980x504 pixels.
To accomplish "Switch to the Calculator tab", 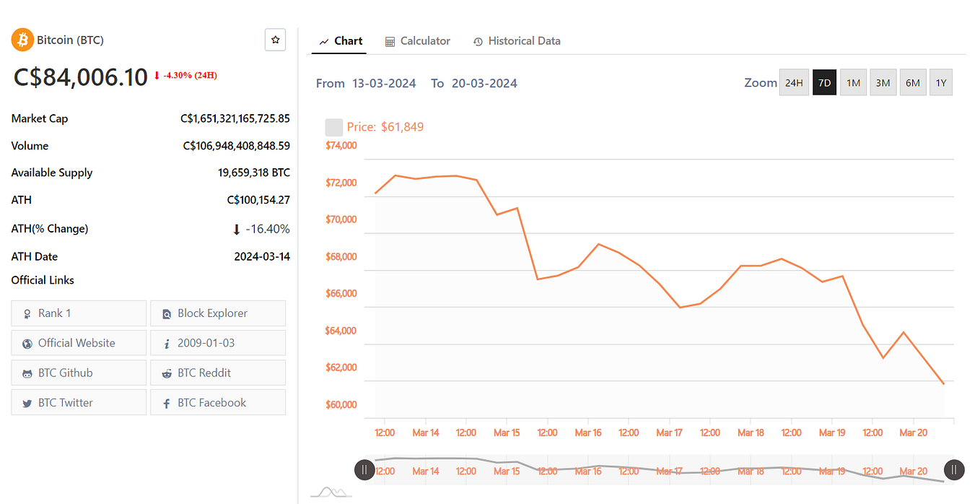I will [x=425, y=41].
